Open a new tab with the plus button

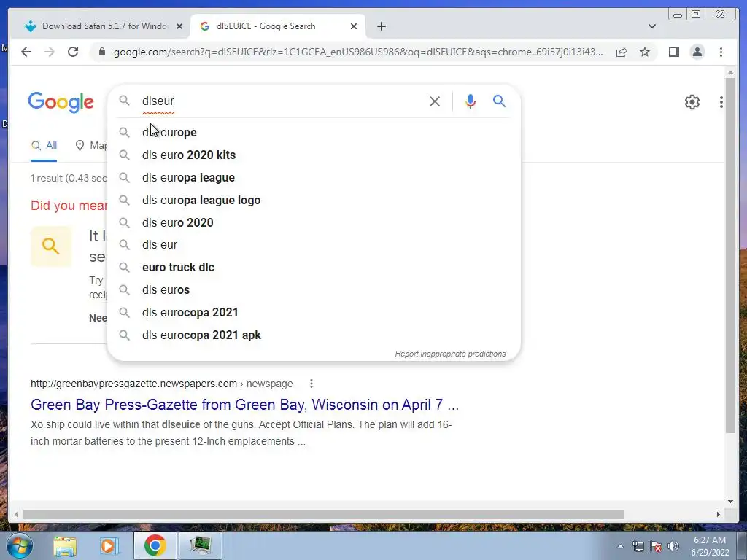click(381, 26)
